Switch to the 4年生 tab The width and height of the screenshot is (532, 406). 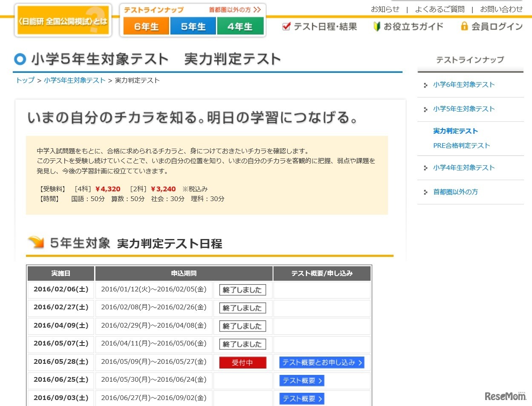tap(241, 26)
